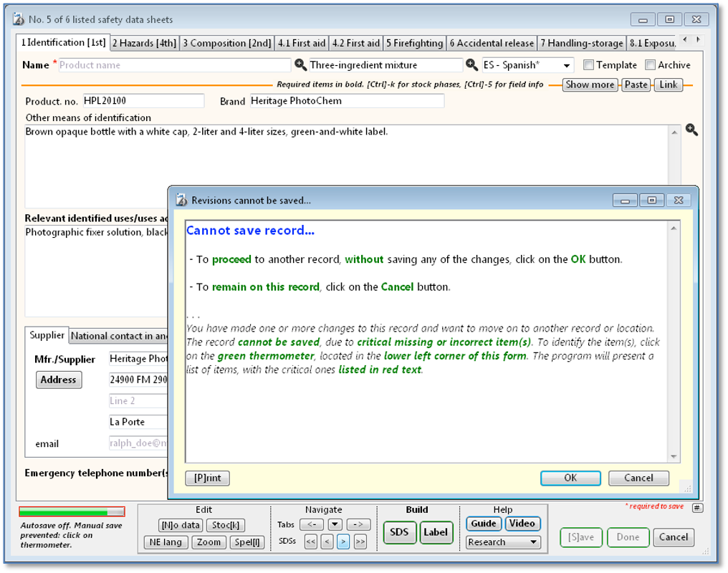Screen dimensions: 728x573
Task: Click the Three-ingredient mixture field
Action: 385,65
